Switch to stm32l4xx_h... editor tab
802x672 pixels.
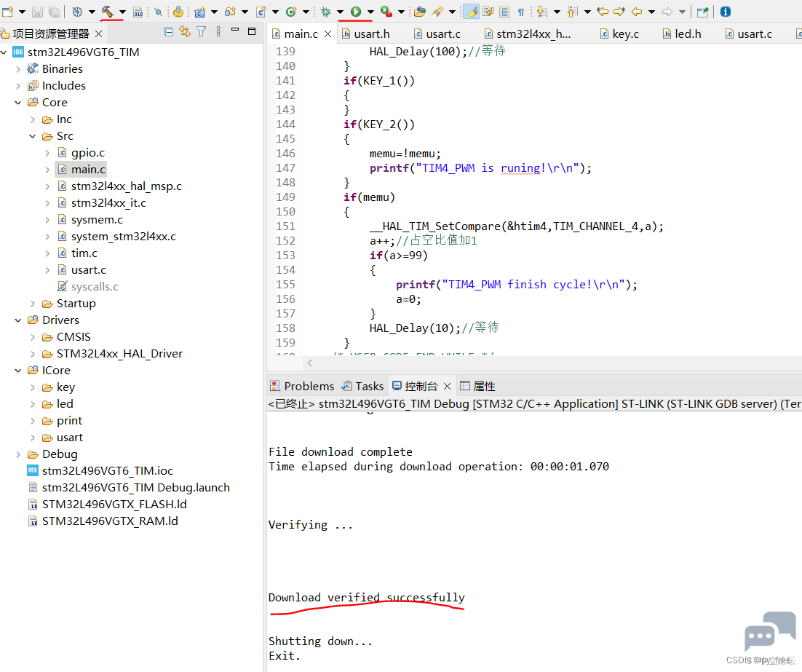pos(528,33)
